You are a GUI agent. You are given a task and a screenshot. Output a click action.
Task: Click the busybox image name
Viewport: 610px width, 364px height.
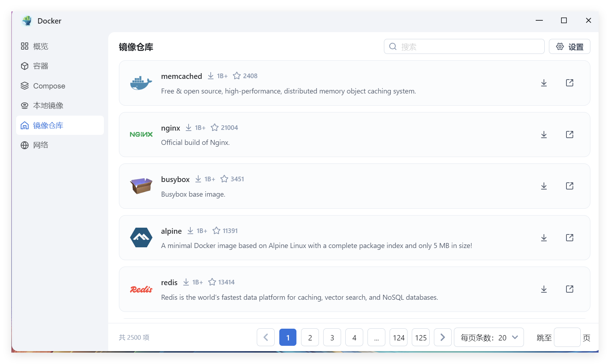tap(175, 180)
